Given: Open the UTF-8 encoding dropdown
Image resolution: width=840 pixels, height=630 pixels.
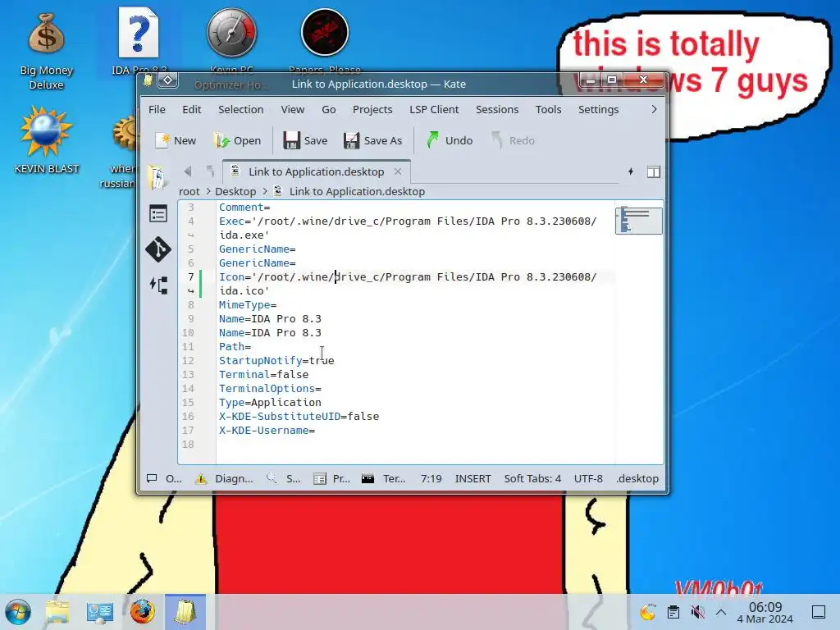Looking at the screenshot, I should click(588, 478).
